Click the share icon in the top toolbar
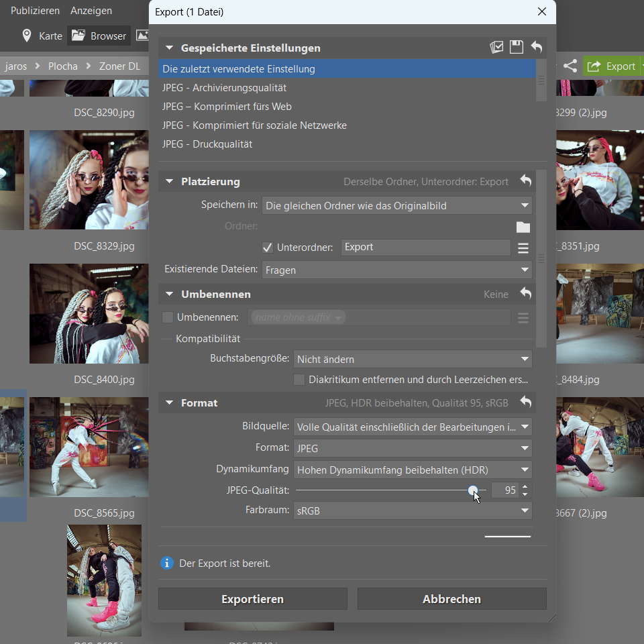The width and height of the screenshot is (644, 644). [570, 66]
